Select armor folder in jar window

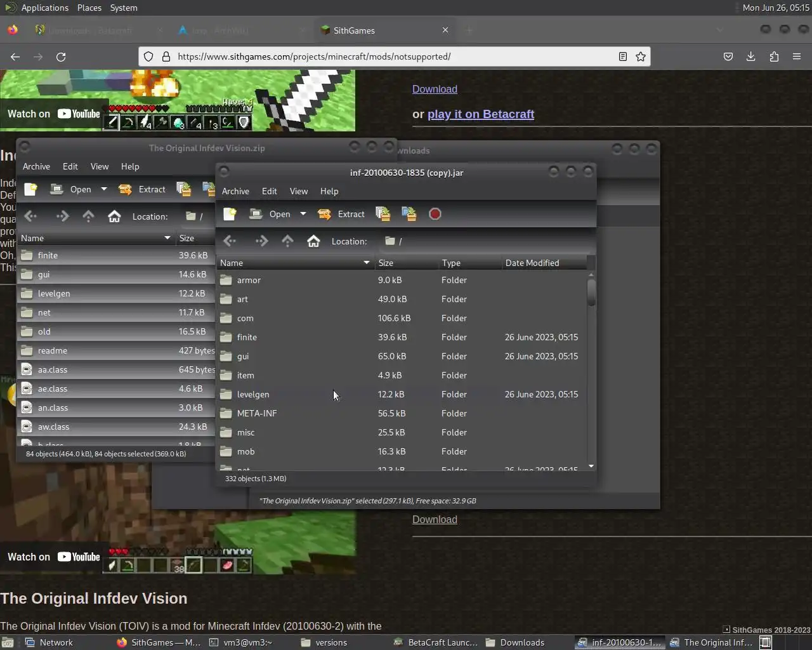click(x=402, y=280)
